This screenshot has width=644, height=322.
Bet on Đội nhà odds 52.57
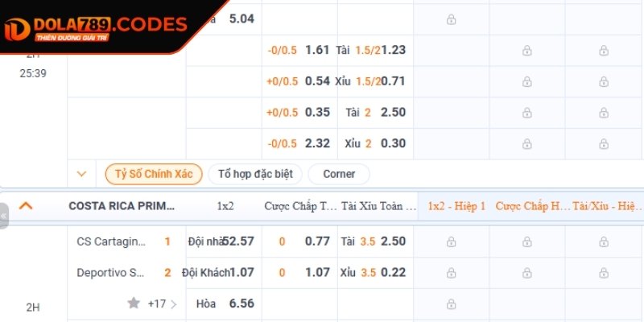(x=237, y=241)
